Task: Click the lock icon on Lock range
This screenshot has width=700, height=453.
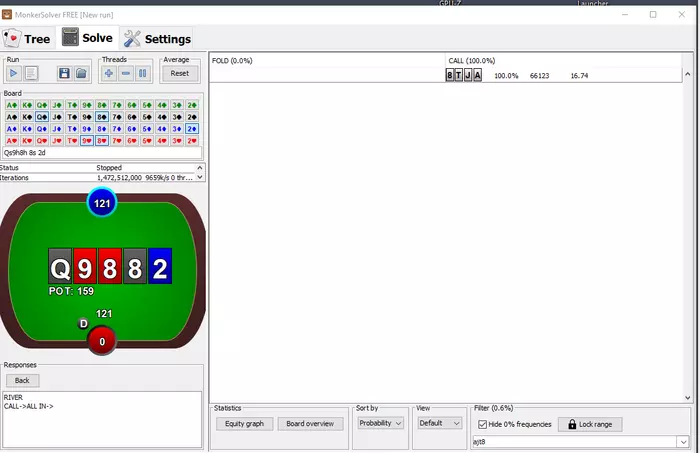Action: (x=572, y=424)
